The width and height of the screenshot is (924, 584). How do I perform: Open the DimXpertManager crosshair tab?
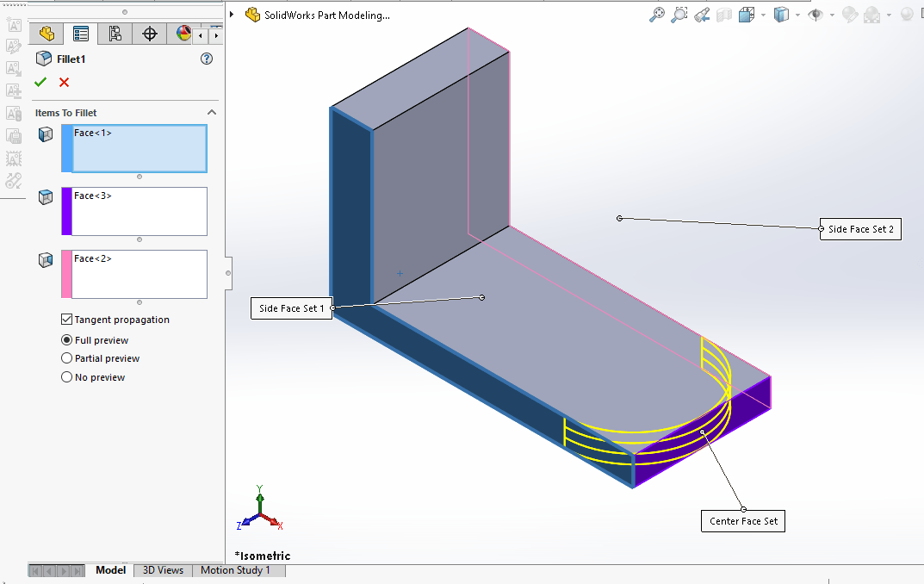(149, 34)
